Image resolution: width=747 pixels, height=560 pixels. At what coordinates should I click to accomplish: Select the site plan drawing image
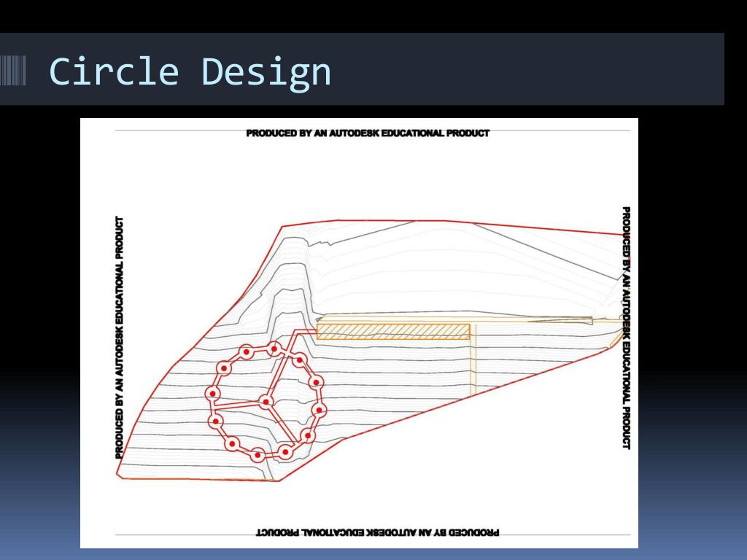pyautogui.click(x=359, y=332)
